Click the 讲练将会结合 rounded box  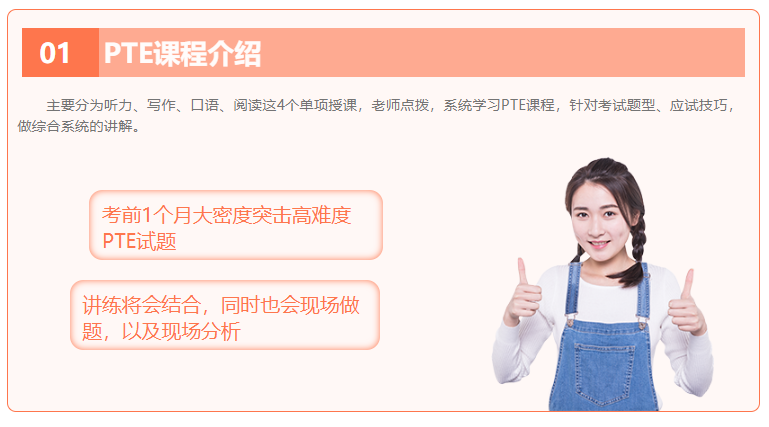[x=225, y=315]
